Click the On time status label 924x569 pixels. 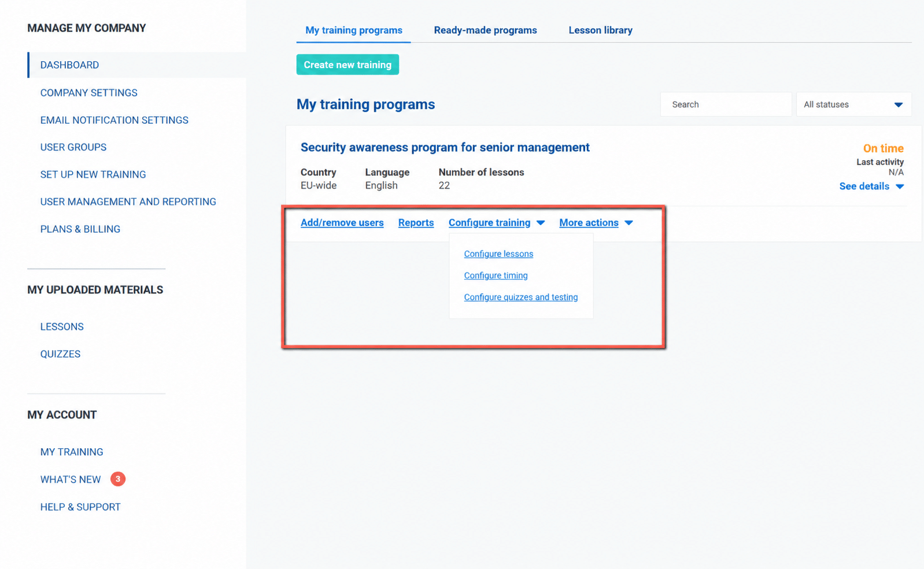tap(883, 149)
